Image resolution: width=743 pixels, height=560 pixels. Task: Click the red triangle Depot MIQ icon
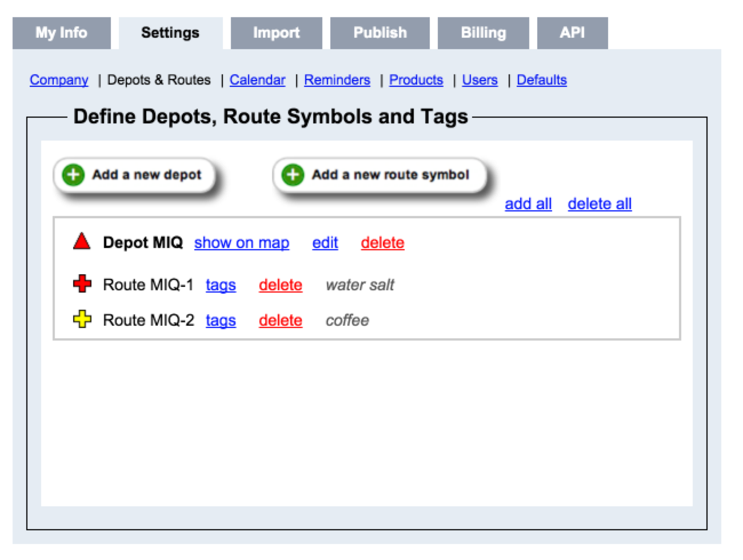click(x=82, y=242)
